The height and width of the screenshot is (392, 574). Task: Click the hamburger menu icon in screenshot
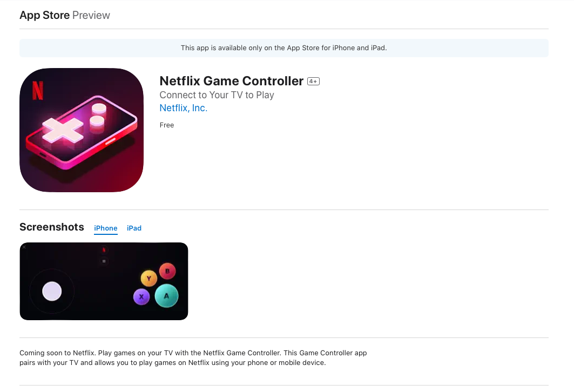pyautogui.click(x=104, y=261)
